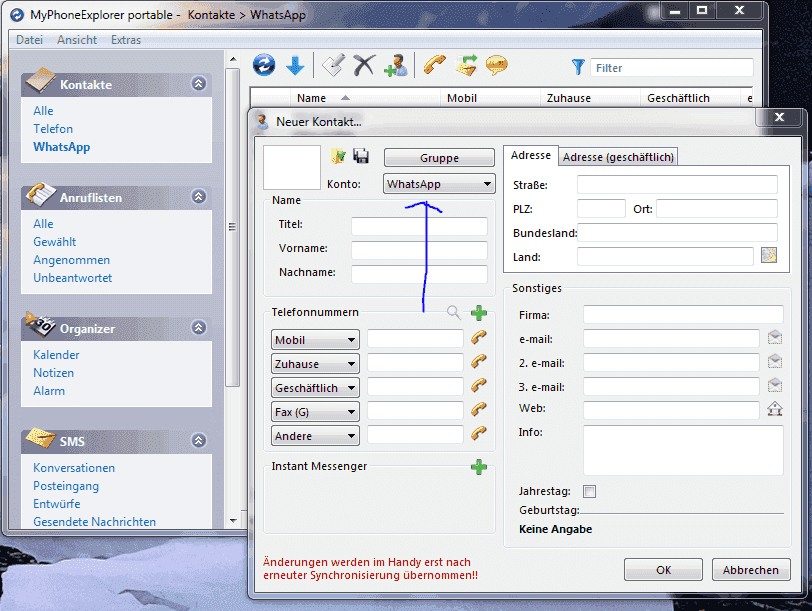Image resolution: width=812 pixels, height=611 pixels.
Task: Confirm new contact with OK button
Action: point(663,570)
